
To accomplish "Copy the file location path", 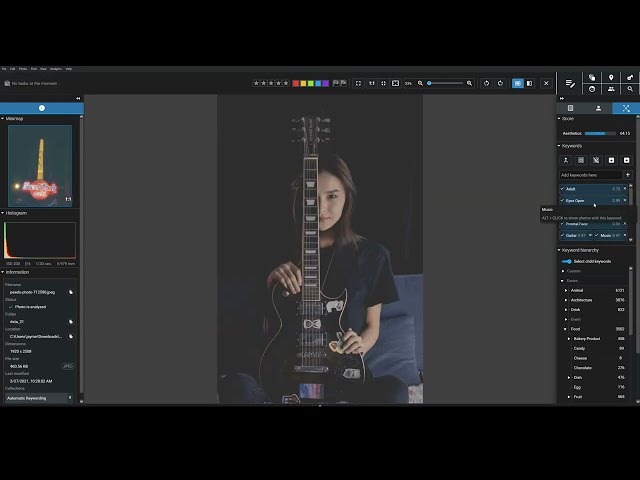I will click(x=71, y=337).
